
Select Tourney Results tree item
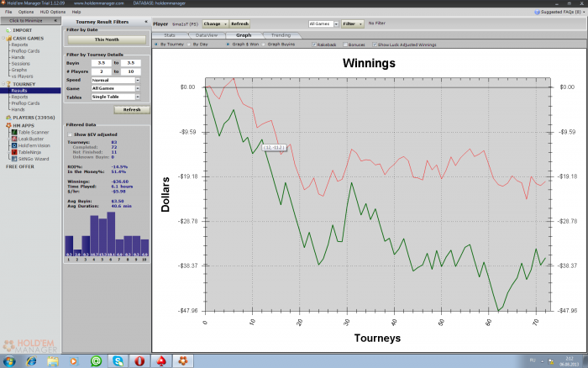point(30,91)
